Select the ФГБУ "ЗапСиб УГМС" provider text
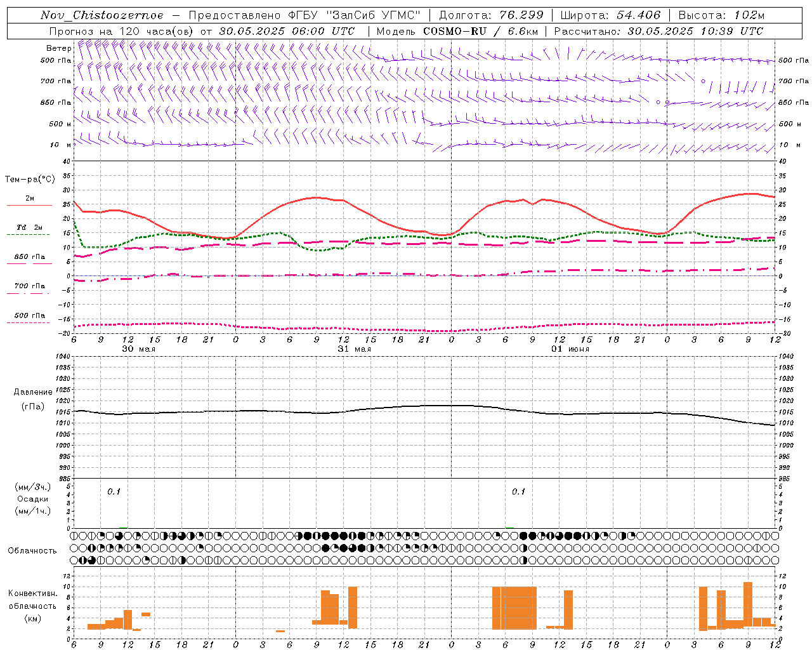812x650 pixels. tap(355, 15)
